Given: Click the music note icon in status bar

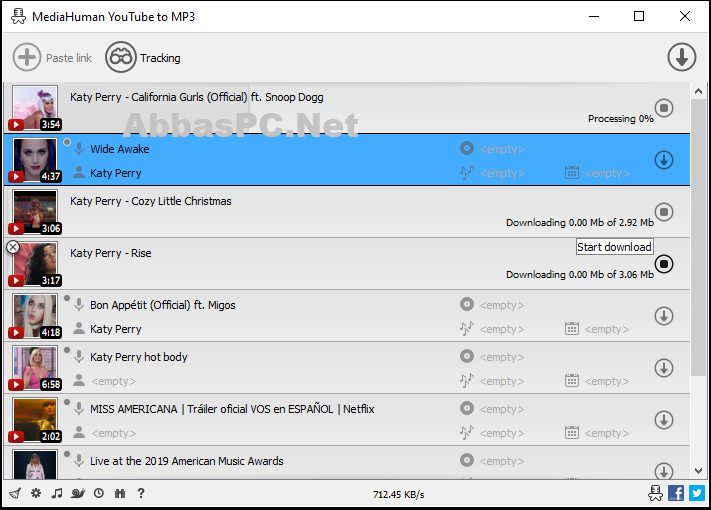Looking at the screenshot, I should point(57,493).
